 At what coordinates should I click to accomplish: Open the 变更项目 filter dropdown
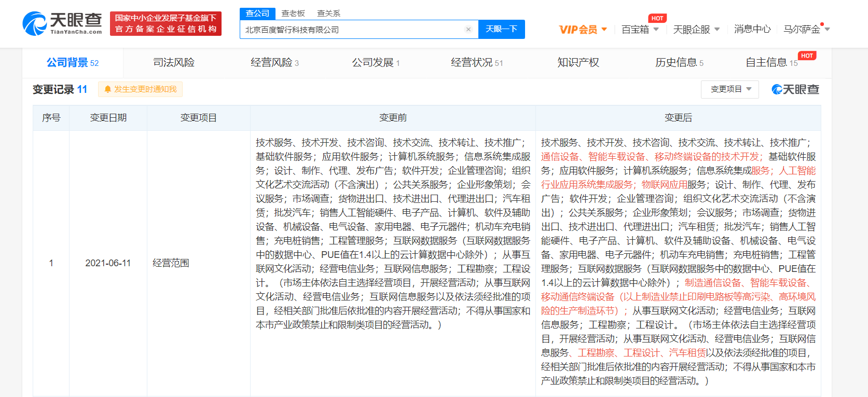click(x=730, y=89)
